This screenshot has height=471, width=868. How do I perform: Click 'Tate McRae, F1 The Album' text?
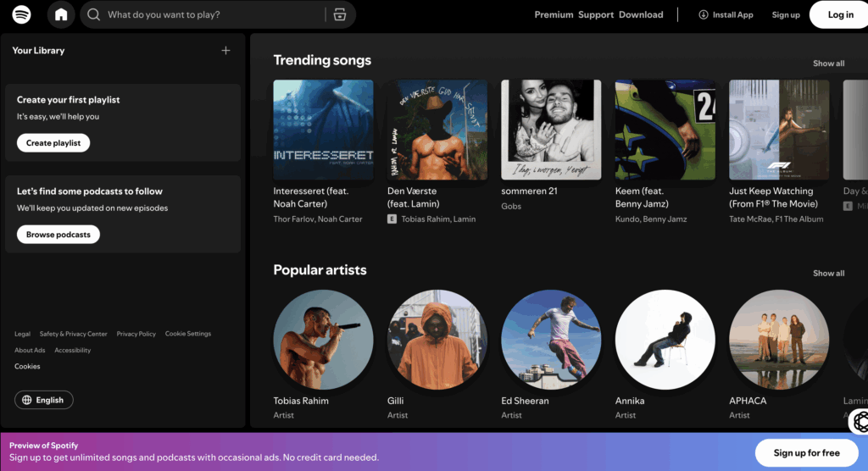pos(776,219)
